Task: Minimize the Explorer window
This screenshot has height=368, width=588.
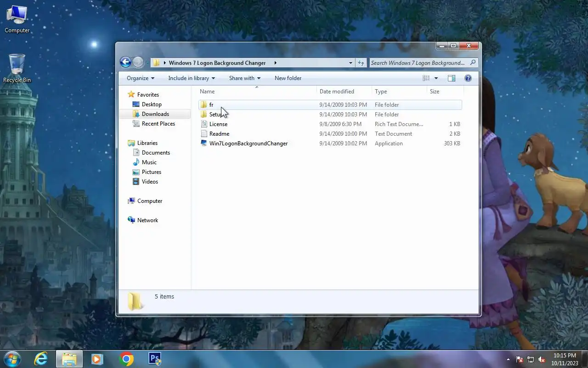Action: click(441, 46)
